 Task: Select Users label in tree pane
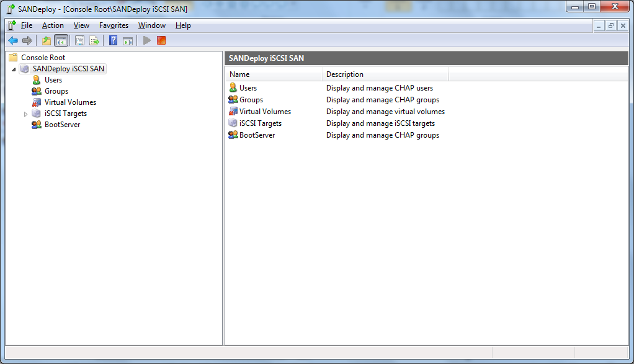tap(53, 80)
